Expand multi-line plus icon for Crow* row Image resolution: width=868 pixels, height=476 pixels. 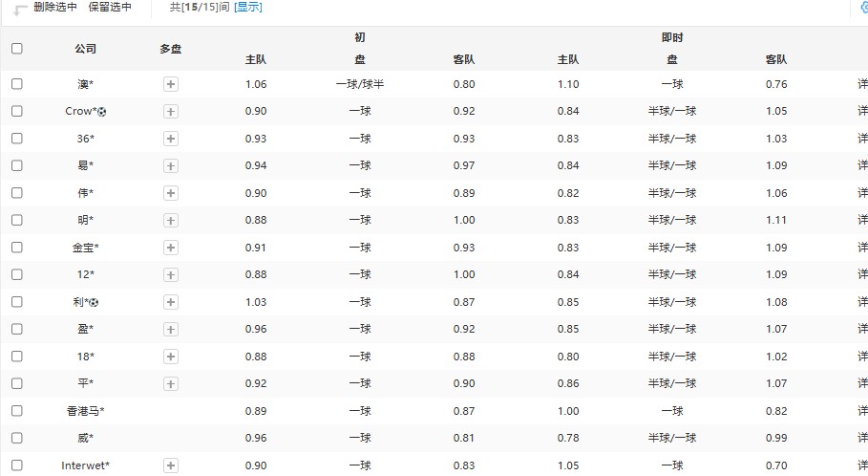click(x=171, y=111)
